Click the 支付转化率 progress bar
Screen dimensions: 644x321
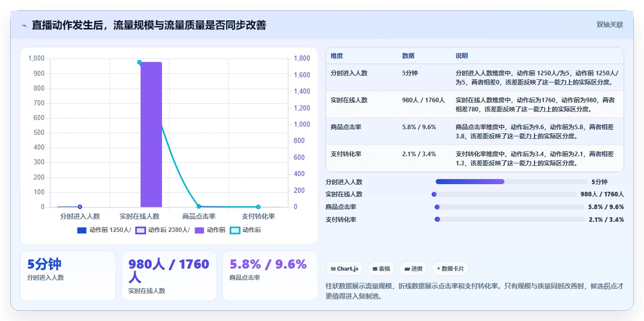point(509,219)
